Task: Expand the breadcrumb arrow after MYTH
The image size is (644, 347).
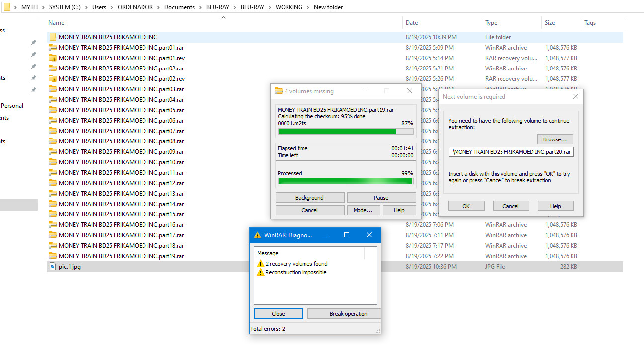Action: tap(43, 7)
